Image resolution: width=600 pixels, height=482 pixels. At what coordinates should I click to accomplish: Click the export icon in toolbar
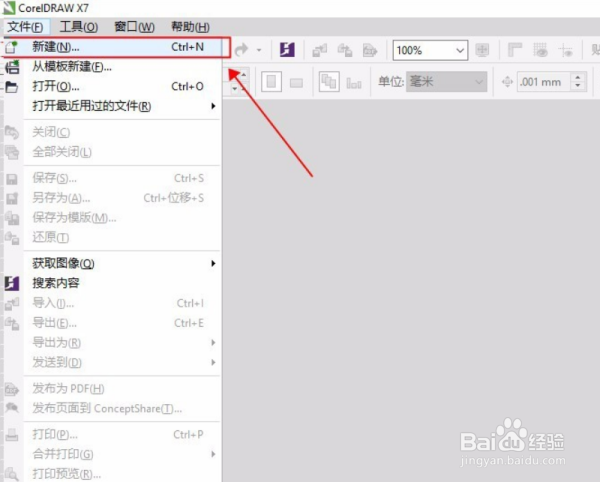point(345,50)
